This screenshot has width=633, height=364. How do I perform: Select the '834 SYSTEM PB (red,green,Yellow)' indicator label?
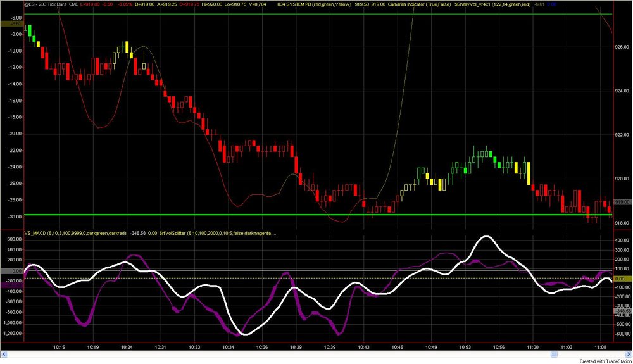pos(314,4)
